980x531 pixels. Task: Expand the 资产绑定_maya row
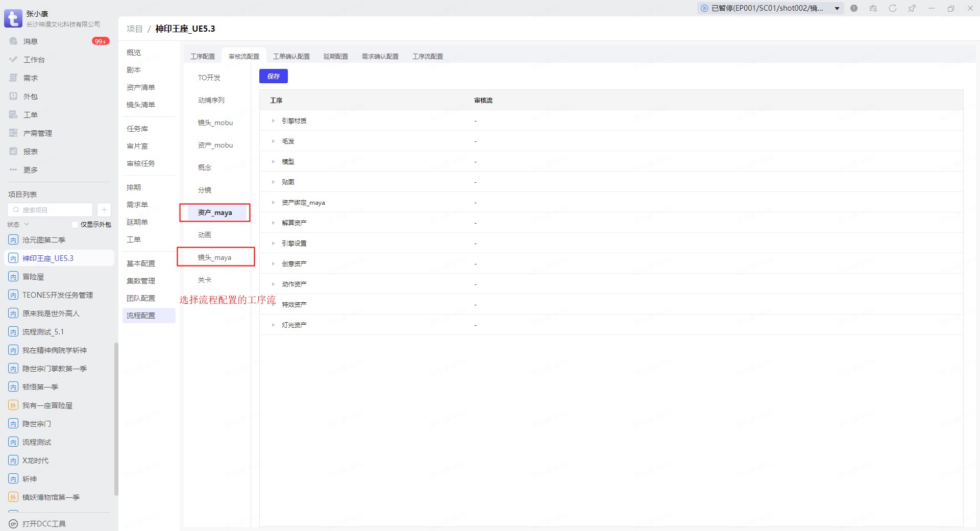[x=273, y=203]
